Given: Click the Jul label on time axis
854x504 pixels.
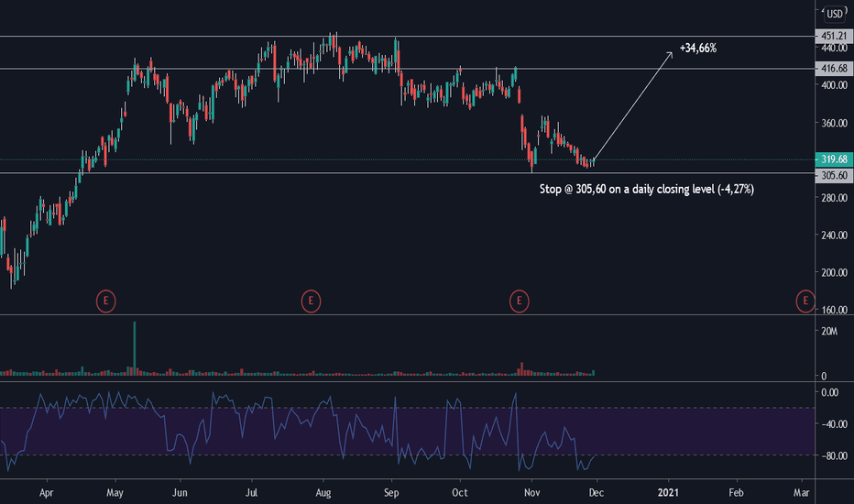Looking at the screenshot, I should coord(251,493).
